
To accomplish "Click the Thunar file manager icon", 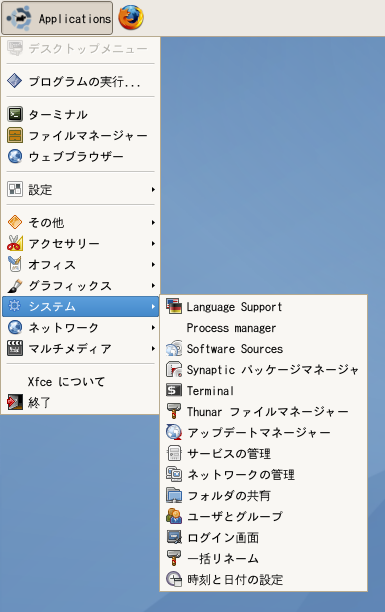I will tap(174, 411).
